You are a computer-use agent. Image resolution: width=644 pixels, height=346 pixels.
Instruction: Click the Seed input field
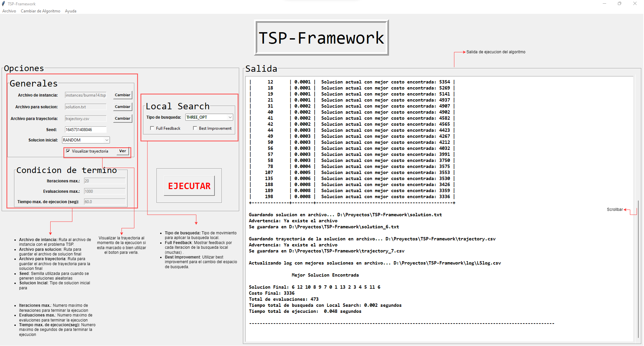[x=86, y=130]
